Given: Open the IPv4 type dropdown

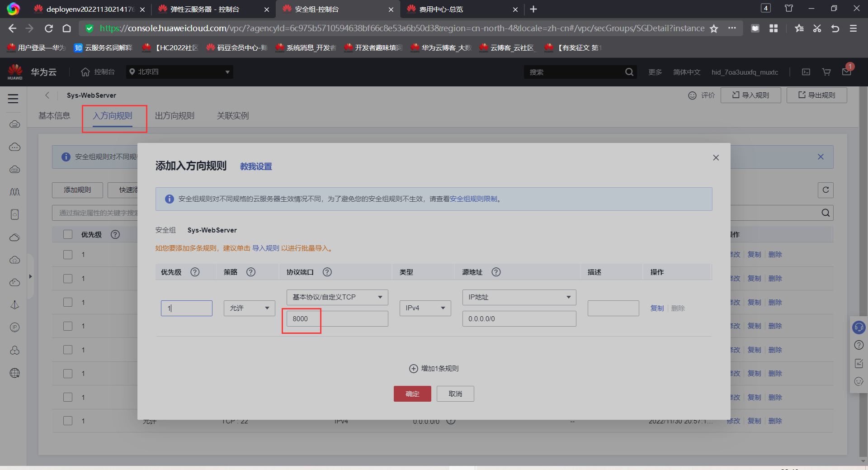Looking at the screenshot, I should pyautogui.click(x=425, y=308).
